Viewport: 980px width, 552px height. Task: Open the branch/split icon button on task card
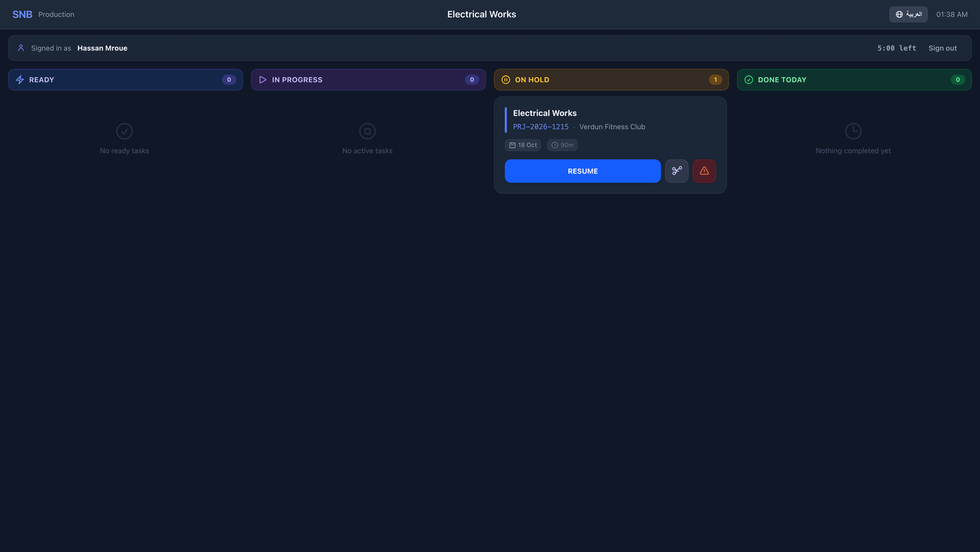(677, 171)
